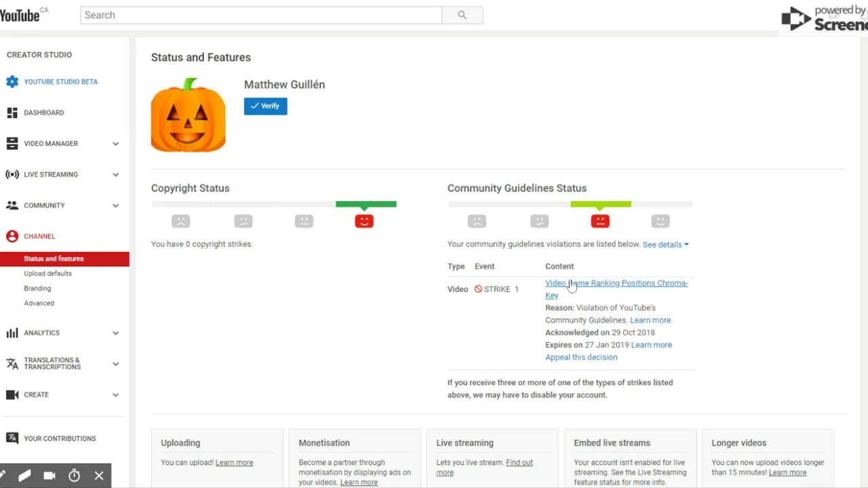The width and height of the screenshot is (868, 488).
Task: Open Branding settings
Action: tap(37, 289)
